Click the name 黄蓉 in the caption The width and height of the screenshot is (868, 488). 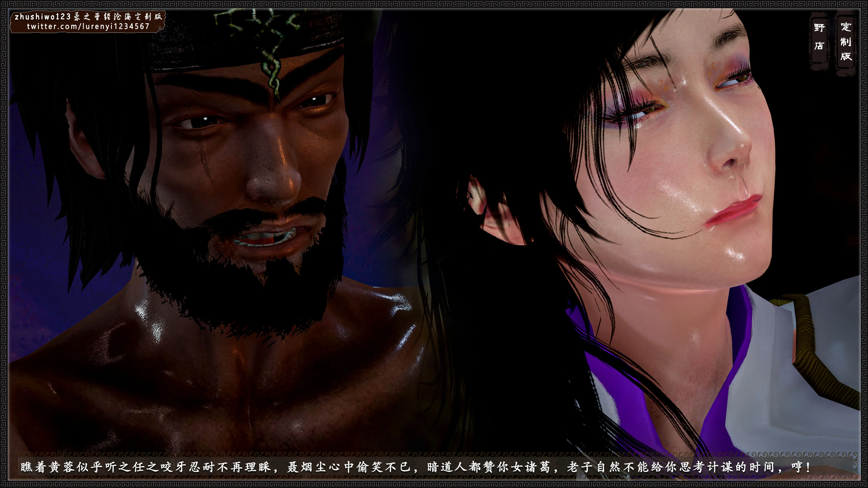coord(63,467)
